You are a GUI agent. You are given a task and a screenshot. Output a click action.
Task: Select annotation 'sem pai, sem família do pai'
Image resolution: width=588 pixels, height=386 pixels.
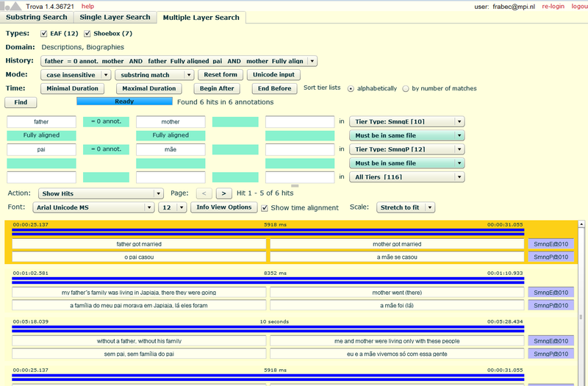[139, 354]
